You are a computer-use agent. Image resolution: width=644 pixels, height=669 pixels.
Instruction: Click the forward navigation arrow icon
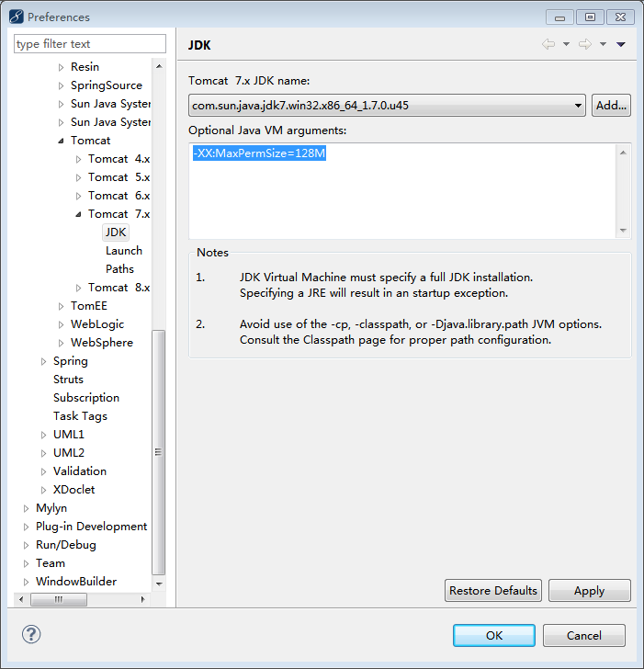[585, 44]
